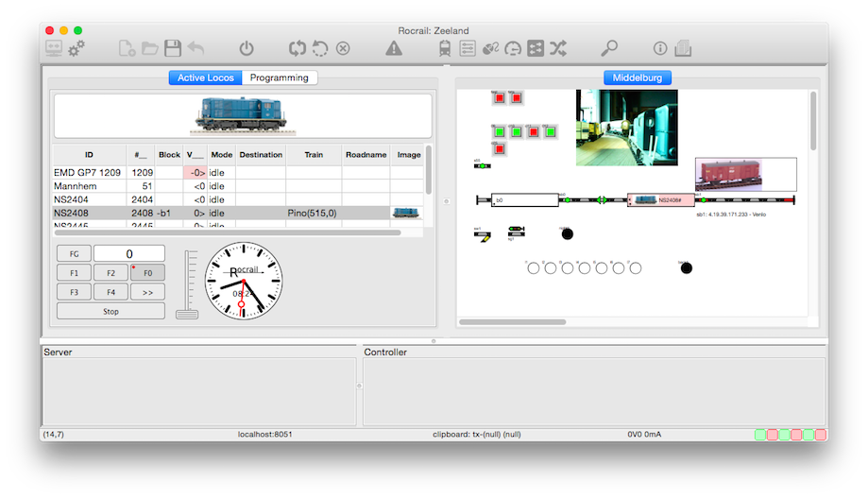
Task: Click the NS2408 occupied block on track
Action: 660,200
